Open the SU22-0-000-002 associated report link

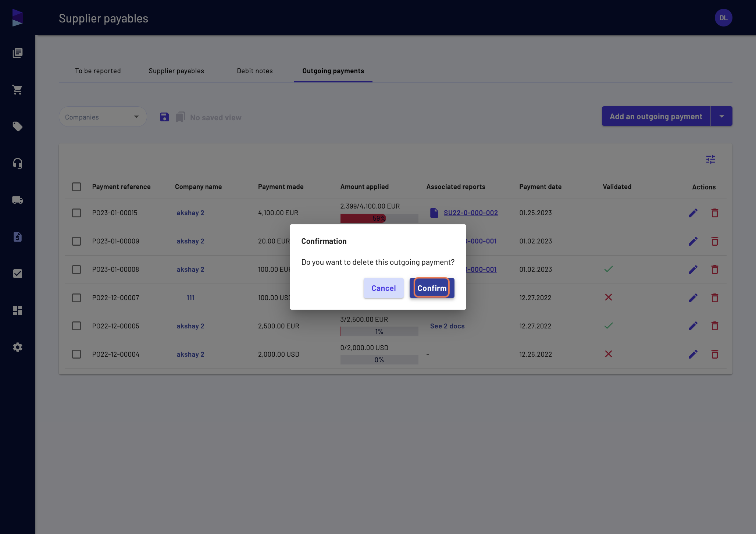tap(471, 213)
